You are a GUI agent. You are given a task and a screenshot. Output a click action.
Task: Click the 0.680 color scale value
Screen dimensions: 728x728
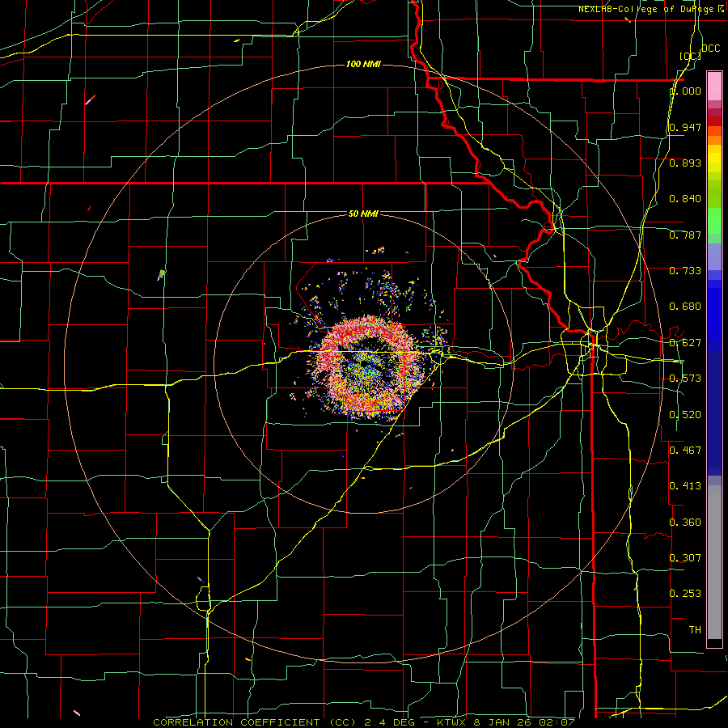[685, 307]
